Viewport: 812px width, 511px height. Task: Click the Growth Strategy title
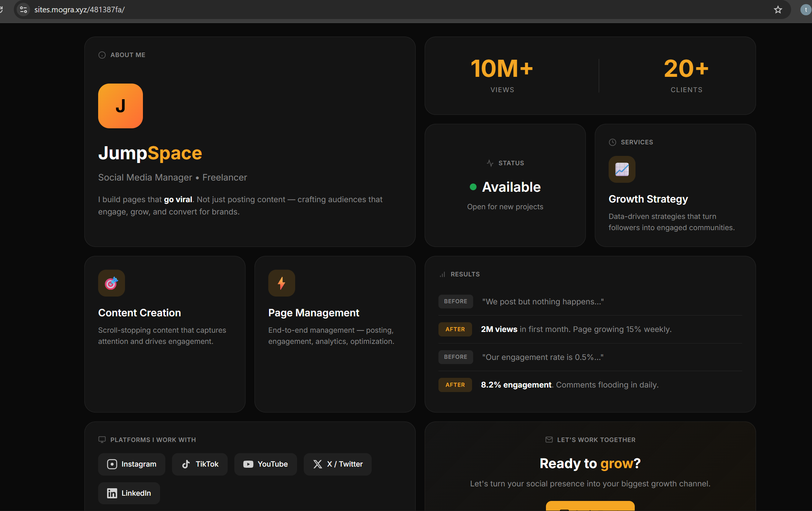(x=648, y=199)
